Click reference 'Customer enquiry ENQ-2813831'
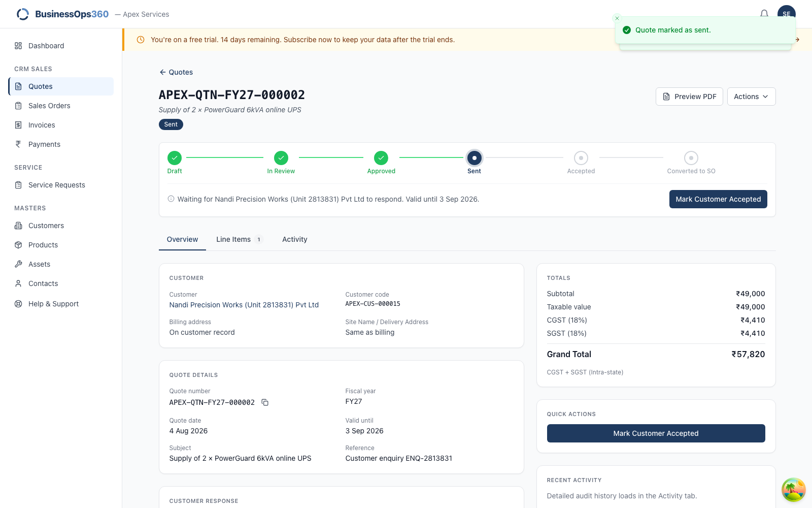812x508 pixels. [x=399, y=458]
